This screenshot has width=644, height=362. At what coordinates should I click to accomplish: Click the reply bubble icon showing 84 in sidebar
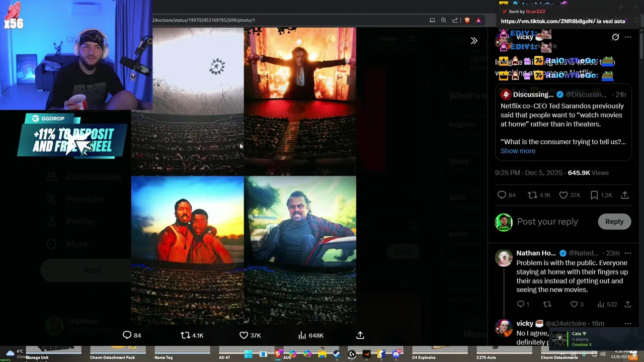[502, 195]
